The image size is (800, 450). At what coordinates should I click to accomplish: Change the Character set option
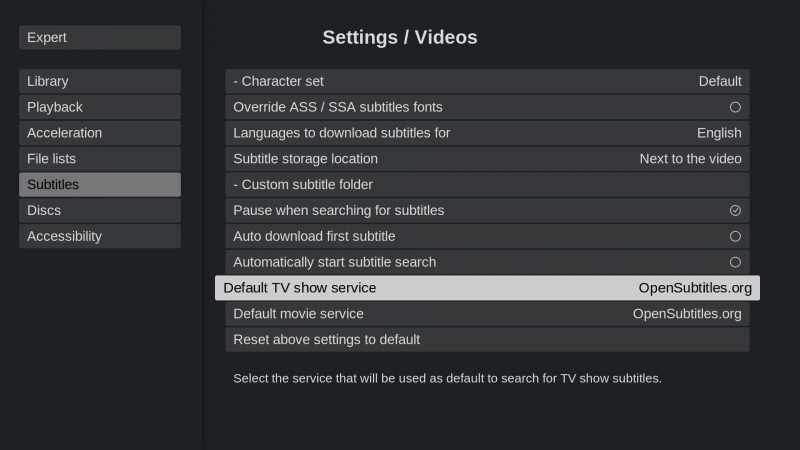(487, 81)
